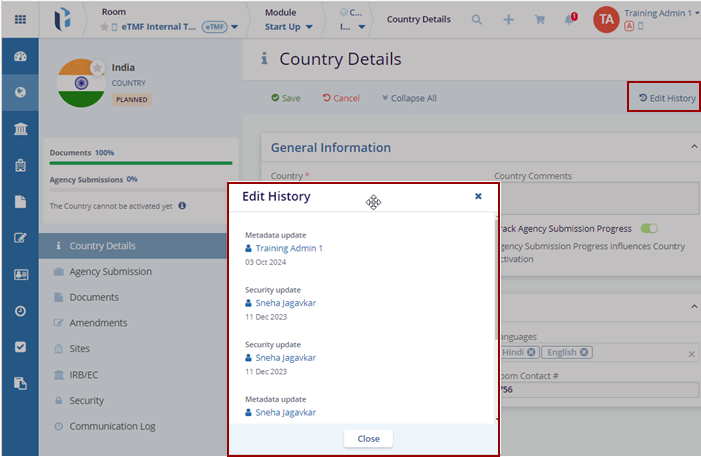Expand the Training Admin 1 user menu
Image resolution: width=701 pixels, height=457 pixels.
(x=694, y=14)
